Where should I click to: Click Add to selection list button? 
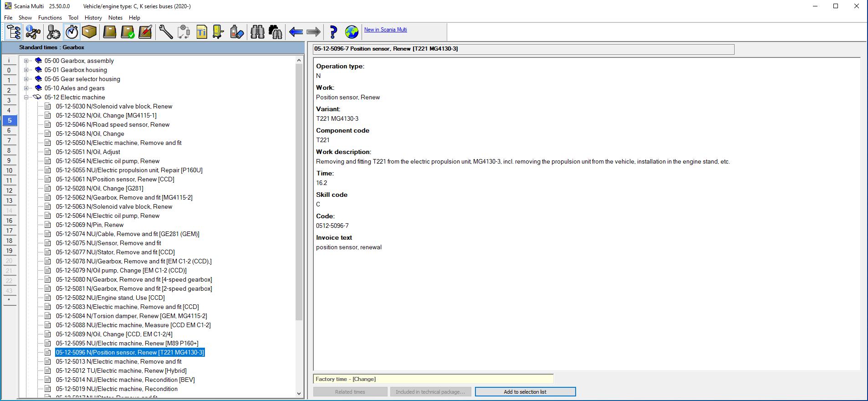[x=525, y=392]
